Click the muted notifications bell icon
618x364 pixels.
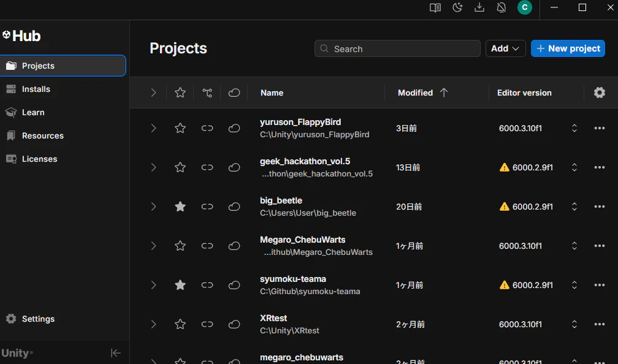(502, 7)
